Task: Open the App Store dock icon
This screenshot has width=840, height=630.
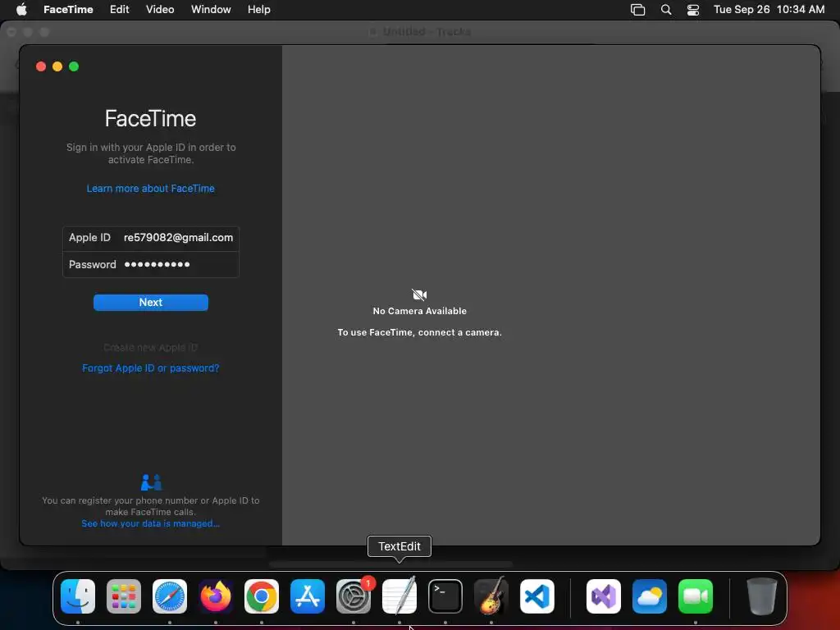Action: [308, 596]
